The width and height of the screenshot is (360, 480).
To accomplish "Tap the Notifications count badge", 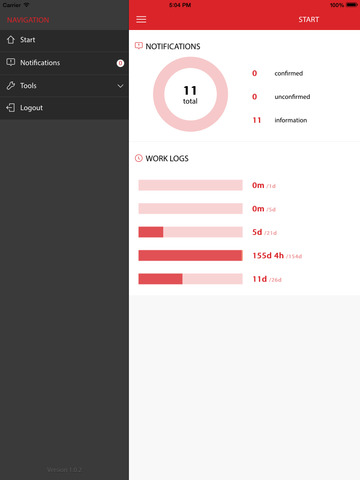I will point(120,63).
